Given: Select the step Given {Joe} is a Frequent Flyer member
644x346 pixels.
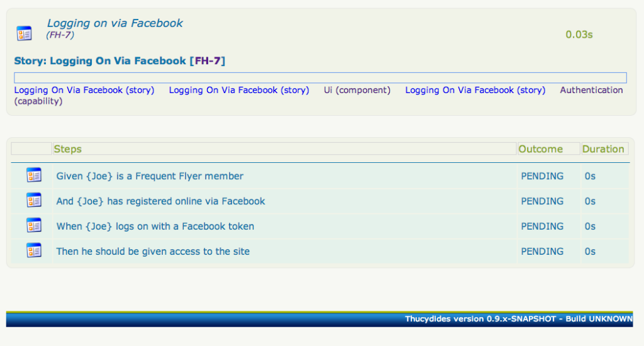Looking at the screenshot, I should (x=150, y=176).
